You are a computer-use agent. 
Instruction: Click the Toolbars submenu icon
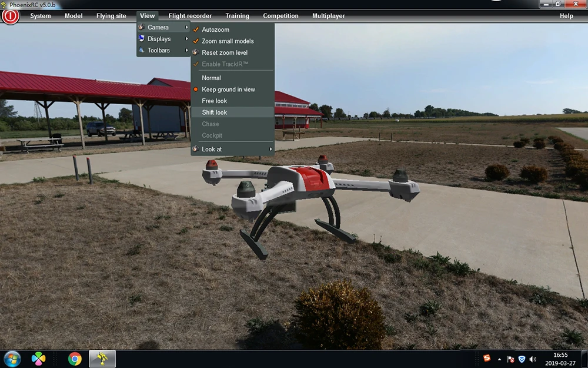(141, 50)
